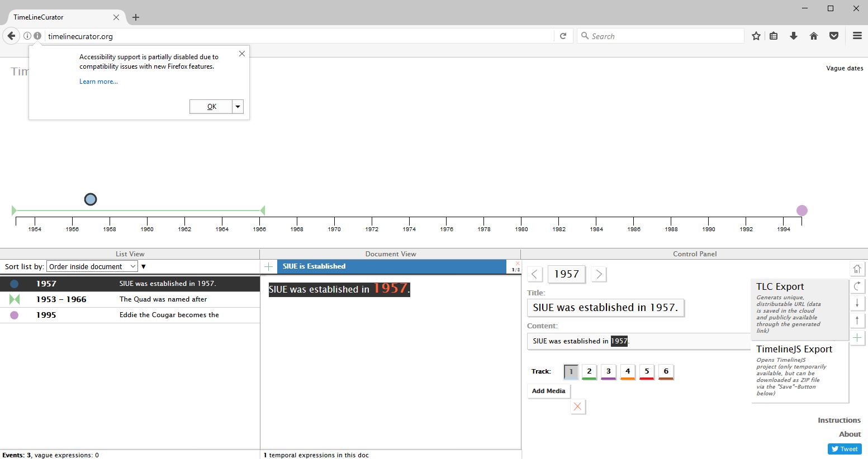This screenshot has width=868, height=459.
Task: Click the down arrow icon in the sidebar
Action: (857, 303)
